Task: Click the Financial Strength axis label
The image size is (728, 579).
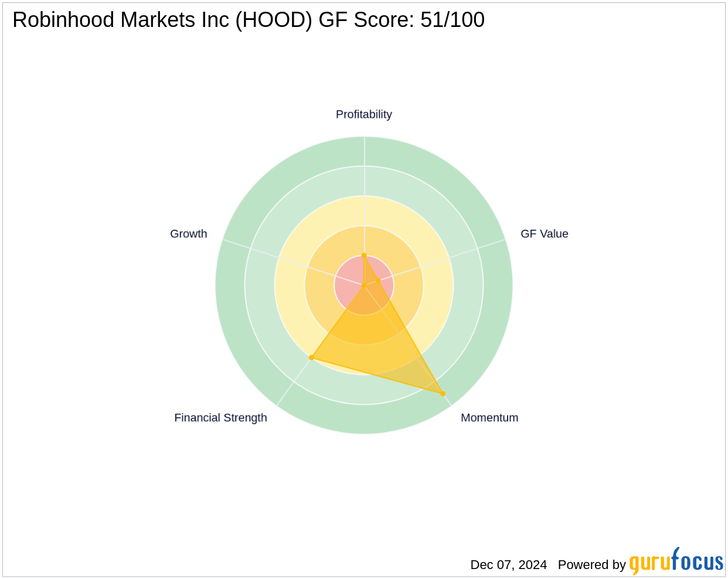Action: (x=220, y=418)
